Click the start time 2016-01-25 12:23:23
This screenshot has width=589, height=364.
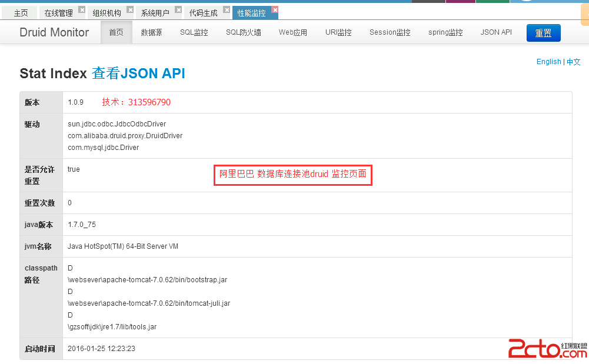pyautogui.click(x=101, y=349)
